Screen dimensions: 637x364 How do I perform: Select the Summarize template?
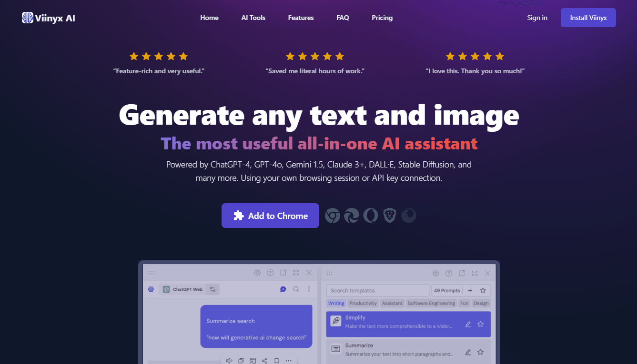[x=408, y=352]
